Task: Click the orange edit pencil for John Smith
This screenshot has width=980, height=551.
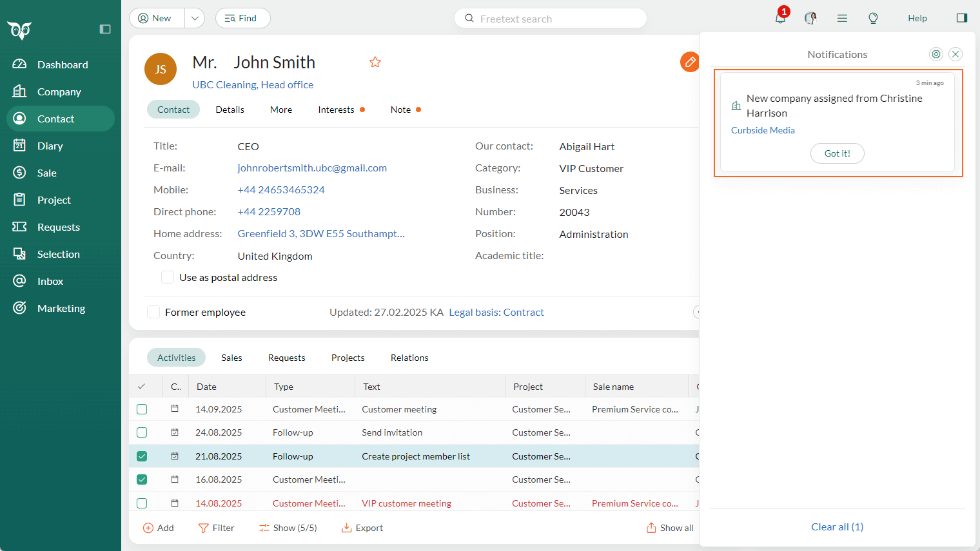Action: click(689, 62)
